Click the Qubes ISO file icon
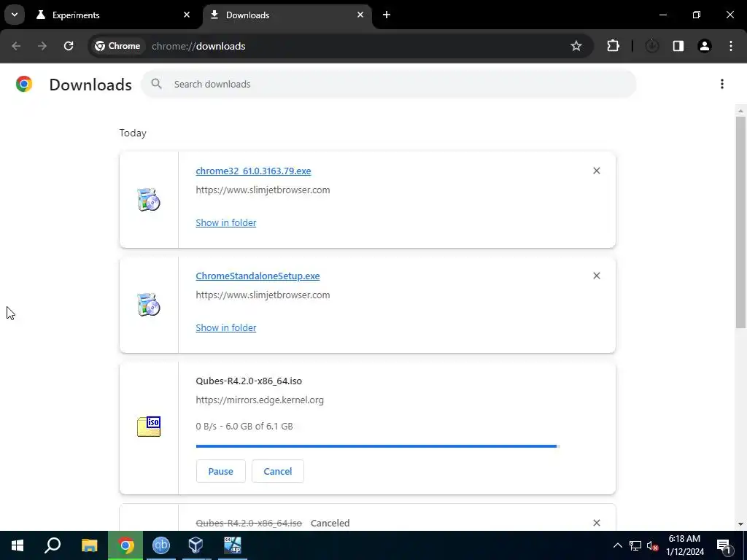The image size is (747, 560). [x=149, y=427]
